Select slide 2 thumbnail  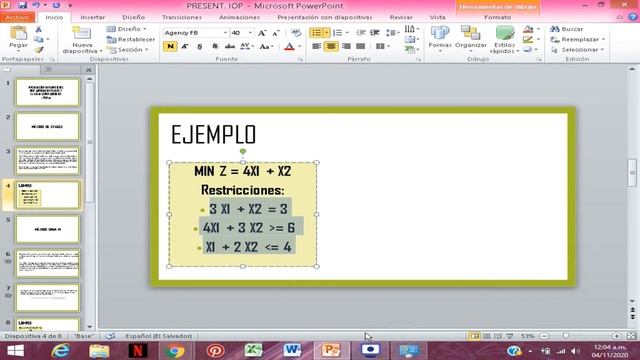[47, 127]
